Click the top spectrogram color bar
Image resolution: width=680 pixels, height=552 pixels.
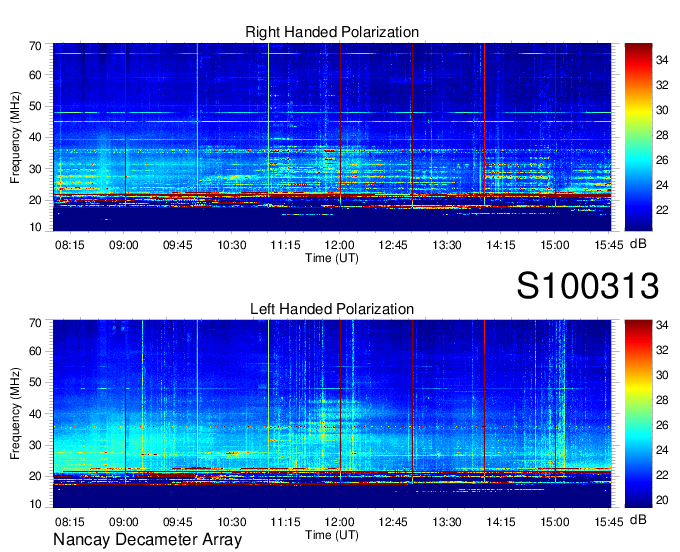point(638,137)
